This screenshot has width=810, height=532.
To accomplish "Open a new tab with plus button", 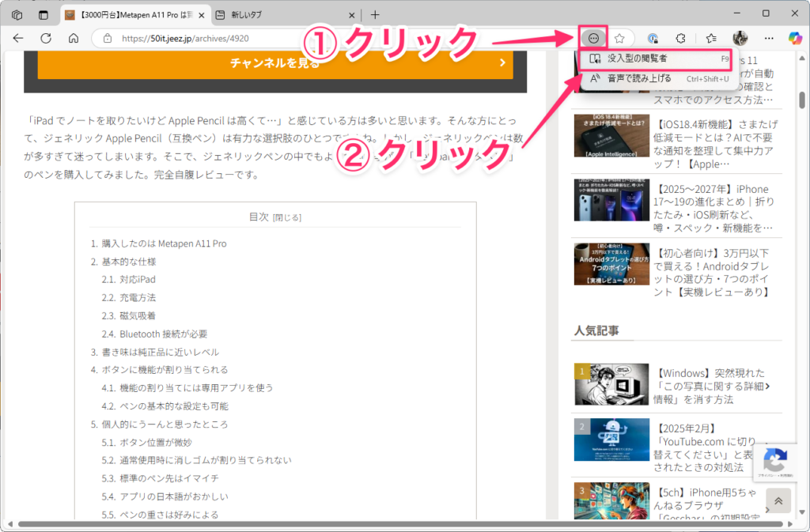I will click(375, 15).
